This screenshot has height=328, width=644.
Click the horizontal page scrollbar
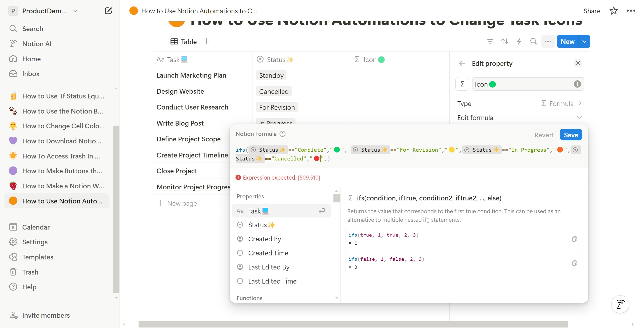(x=353, y=324)
